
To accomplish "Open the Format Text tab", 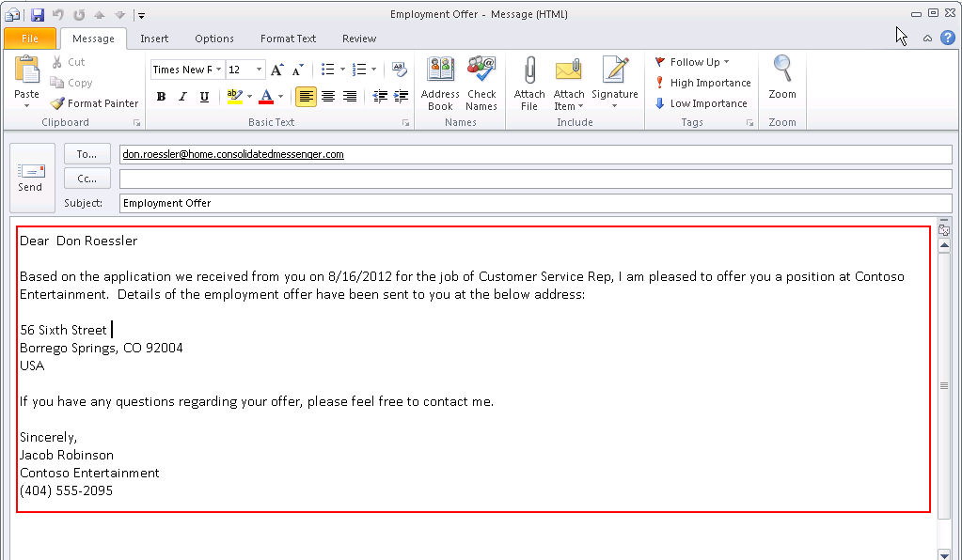I will point(288,39).
